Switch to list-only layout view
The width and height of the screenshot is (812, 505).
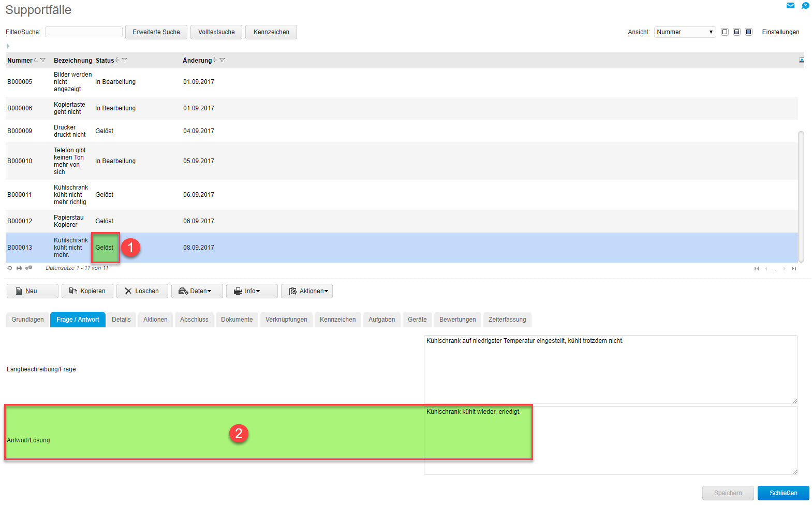(x=725, y=32)
